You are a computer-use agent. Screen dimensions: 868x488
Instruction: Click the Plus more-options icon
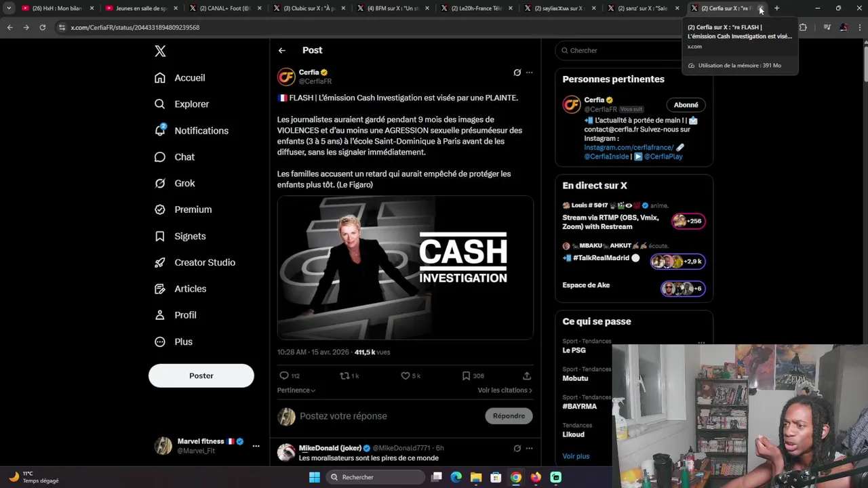160,342
